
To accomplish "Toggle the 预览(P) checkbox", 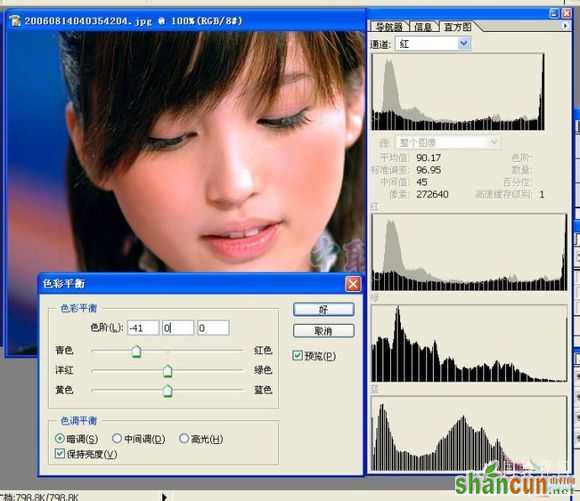I will tap(297, 356).
